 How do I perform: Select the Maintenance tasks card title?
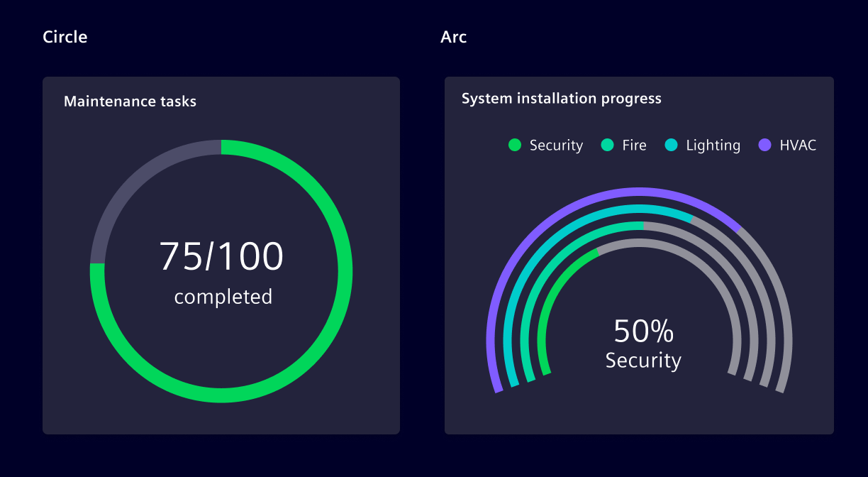point(130,102)
